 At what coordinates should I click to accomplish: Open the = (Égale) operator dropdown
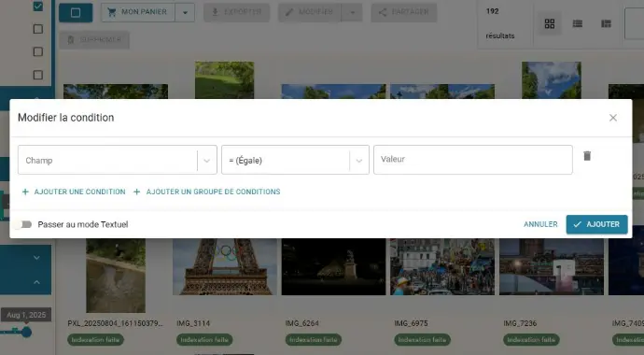[x=295, y=160]
